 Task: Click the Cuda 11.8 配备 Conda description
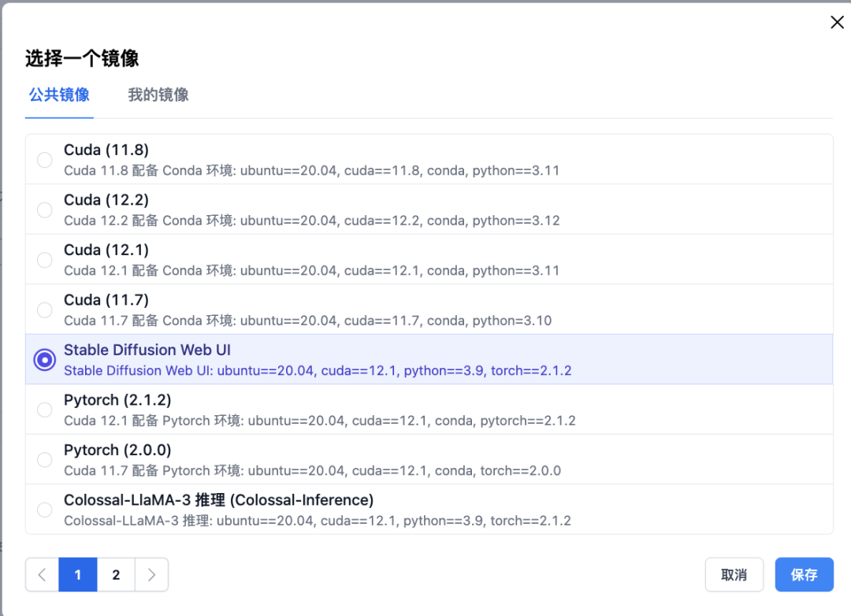pos(312,170)
